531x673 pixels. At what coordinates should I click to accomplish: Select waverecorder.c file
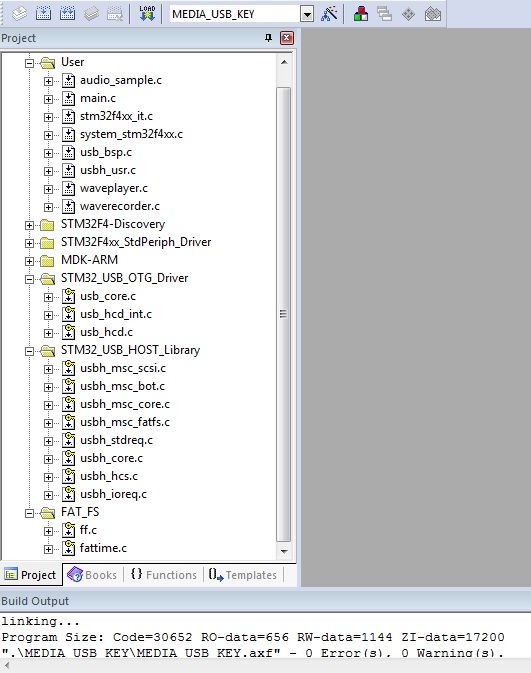[120, 206]
